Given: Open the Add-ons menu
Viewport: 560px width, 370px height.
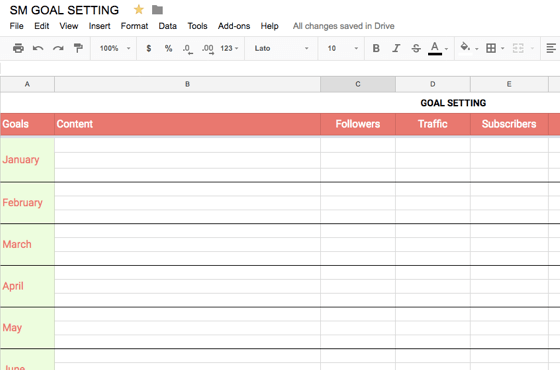Looking at the screenshot, I should [x=234, y=26].
